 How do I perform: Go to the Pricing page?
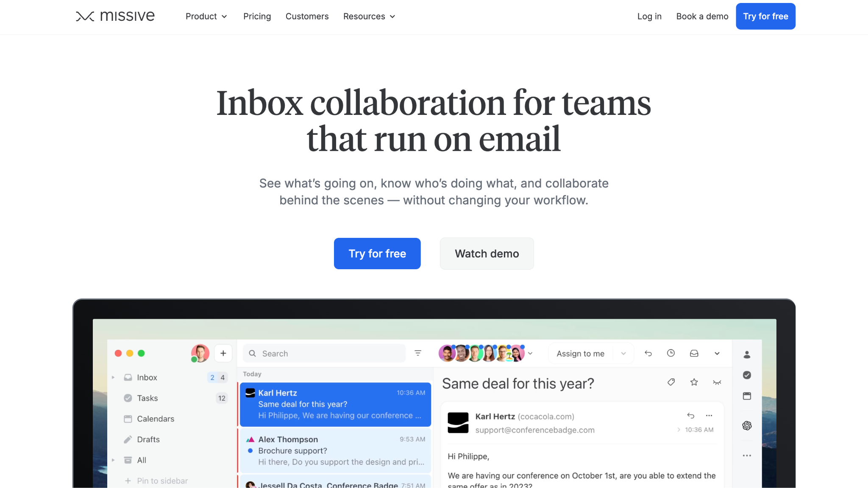click(x=257, y=16)
